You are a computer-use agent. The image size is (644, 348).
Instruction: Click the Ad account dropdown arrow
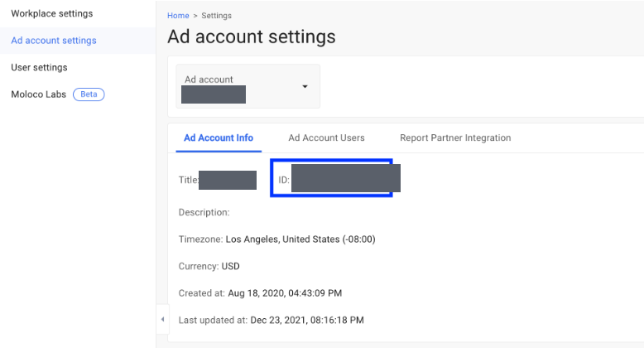click(305, 86)
